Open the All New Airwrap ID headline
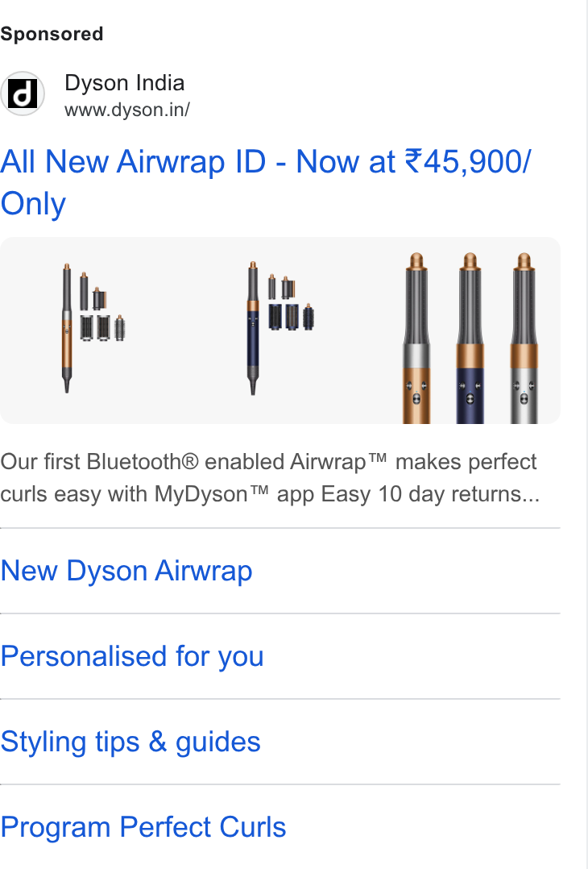The width and height of the screenshot is (588, 869). click(265, 182)
